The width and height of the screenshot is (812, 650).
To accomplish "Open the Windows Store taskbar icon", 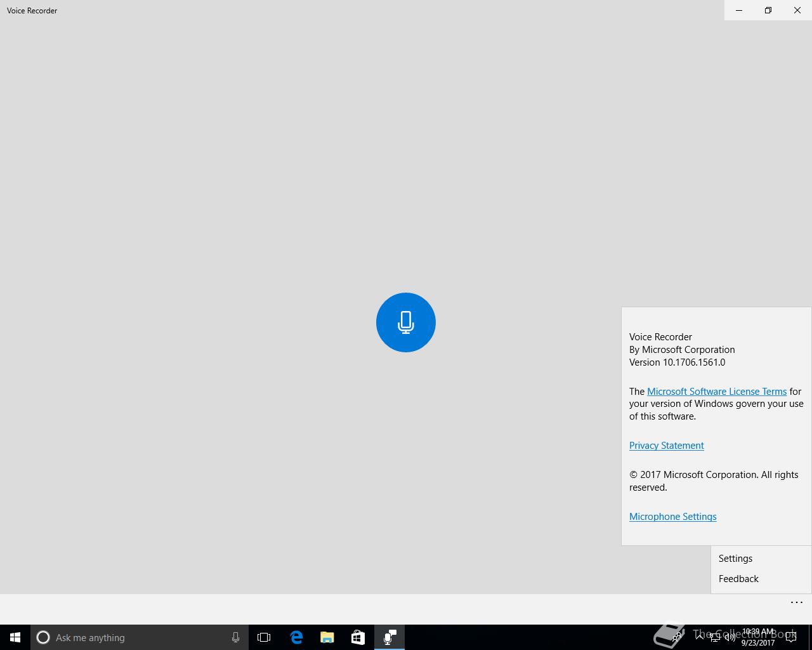I will pyautogui.click(x=358, y=637).
